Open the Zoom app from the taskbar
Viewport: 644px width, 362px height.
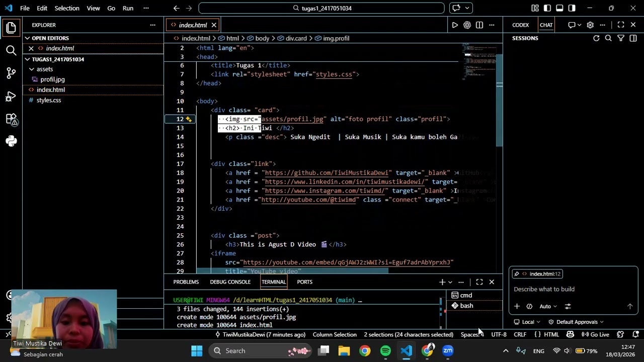point(448,351)
